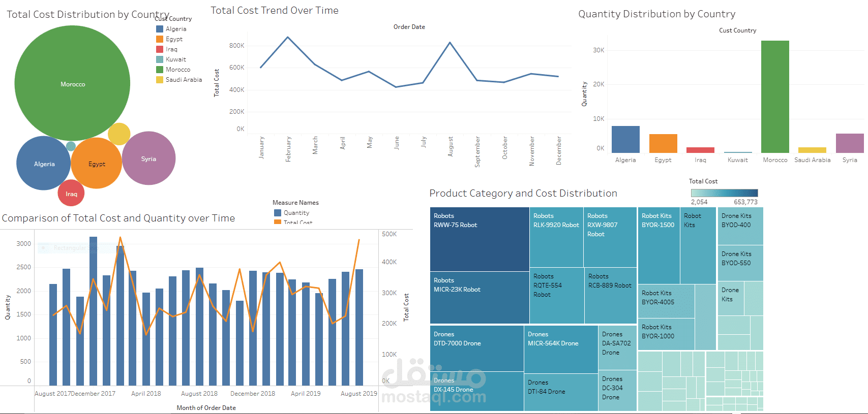Click the February axis label on trend chart
The height and width of the screenshot is (414, 868).
[x=288, y=149]
